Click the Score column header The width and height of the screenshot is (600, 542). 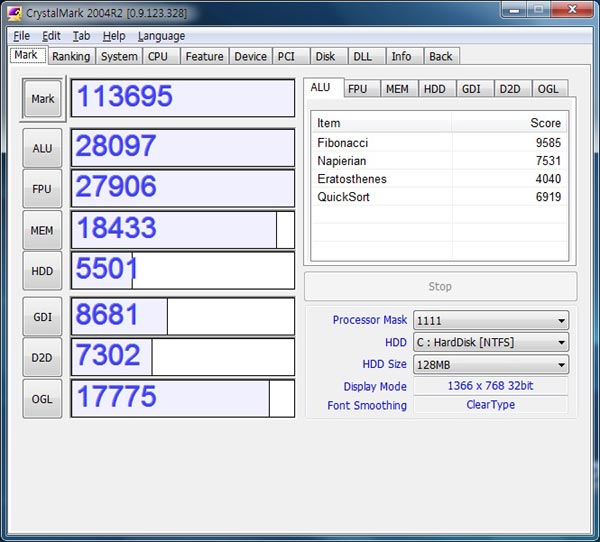tap(509, 123)
